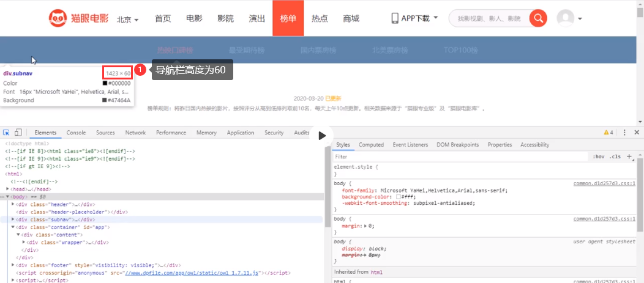Click the plus new style rule icon

tap(629, 156)
